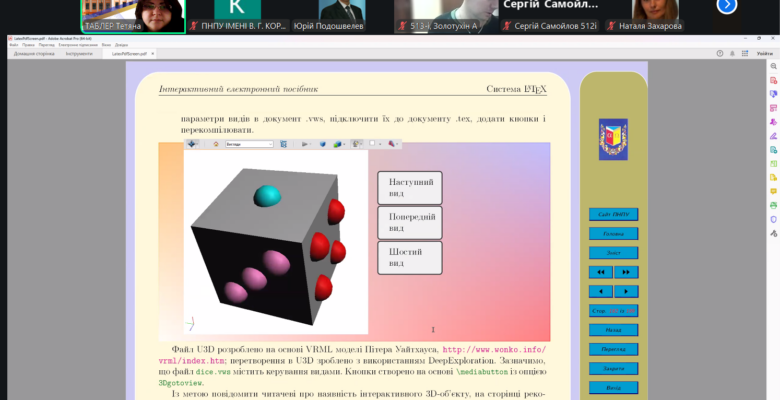Switch to the 'Інструменти' tab
Image resolution: width=780 pixels, height=400 pixels.
point(80,53)
